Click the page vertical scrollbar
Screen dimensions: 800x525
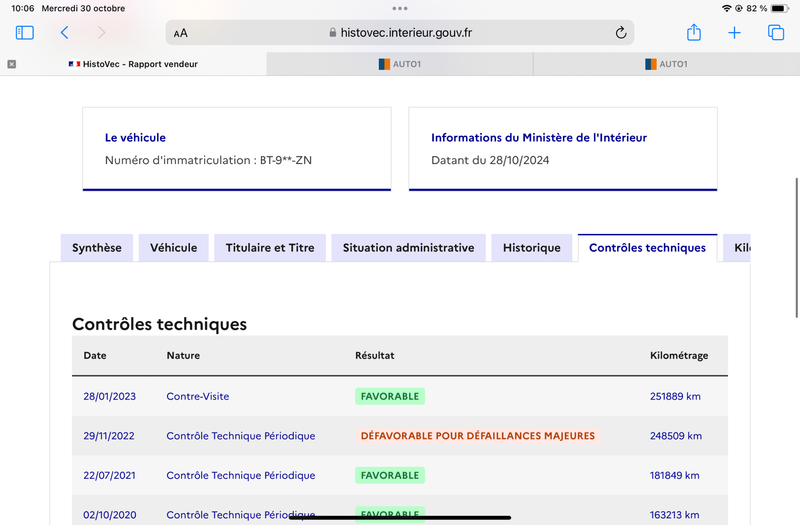click(x=796, y=247)
